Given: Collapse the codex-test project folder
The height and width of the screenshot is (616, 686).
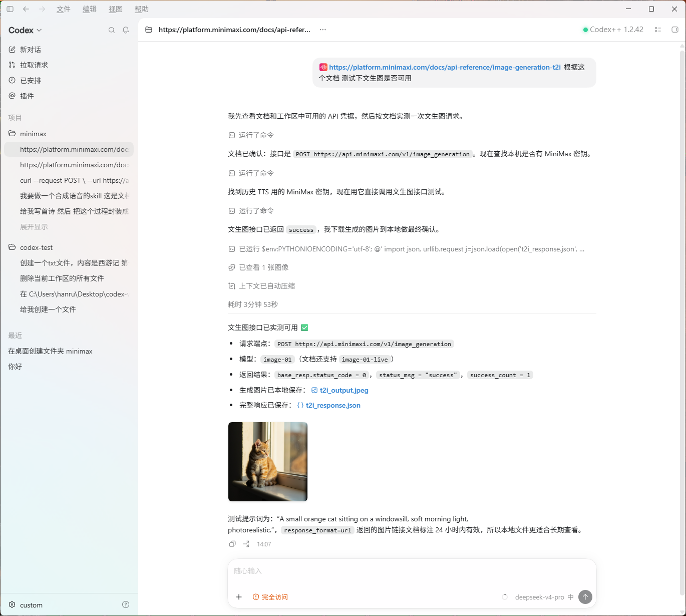Looking at the screenshot, I should pos(69,247).
